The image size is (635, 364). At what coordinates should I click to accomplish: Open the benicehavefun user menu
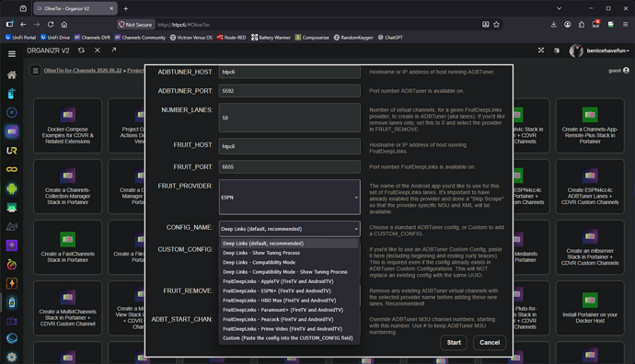point(600,51)
